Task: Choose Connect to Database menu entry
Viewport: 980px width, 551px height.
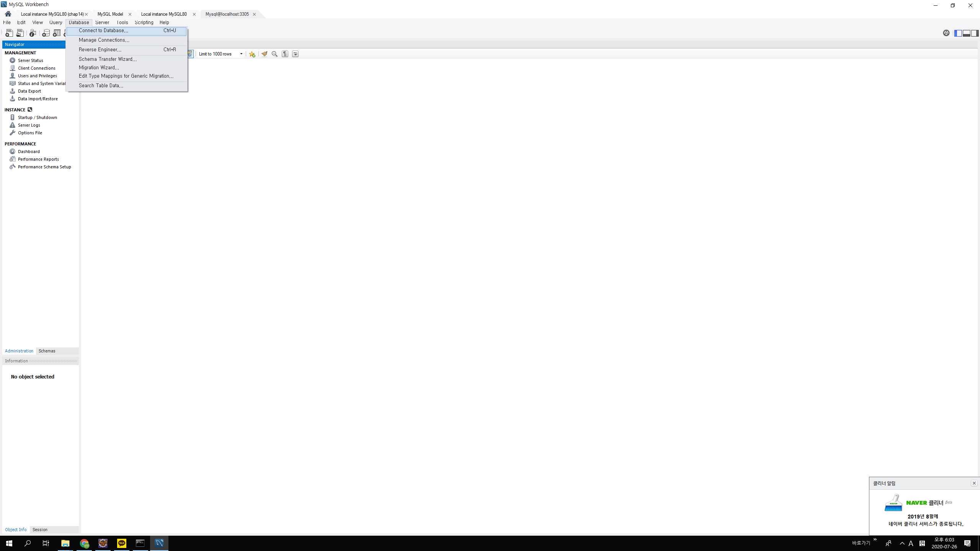Action: 127,31
